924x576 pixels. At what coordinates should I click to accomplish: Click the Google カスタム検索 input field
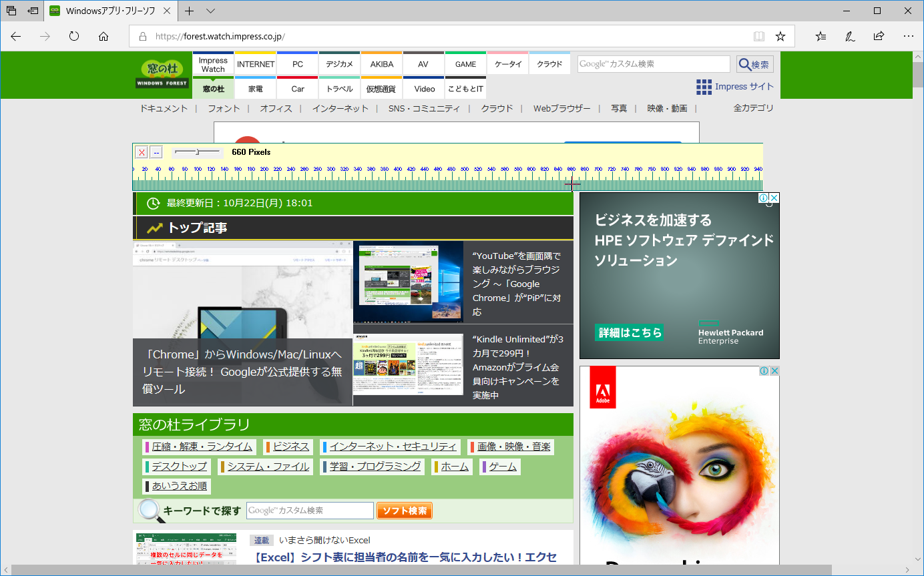[653, 63]
